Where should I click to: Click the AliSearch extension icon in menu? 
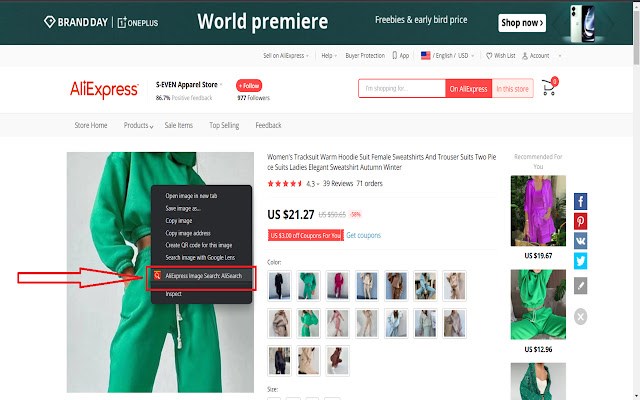(x=158, y=276)
